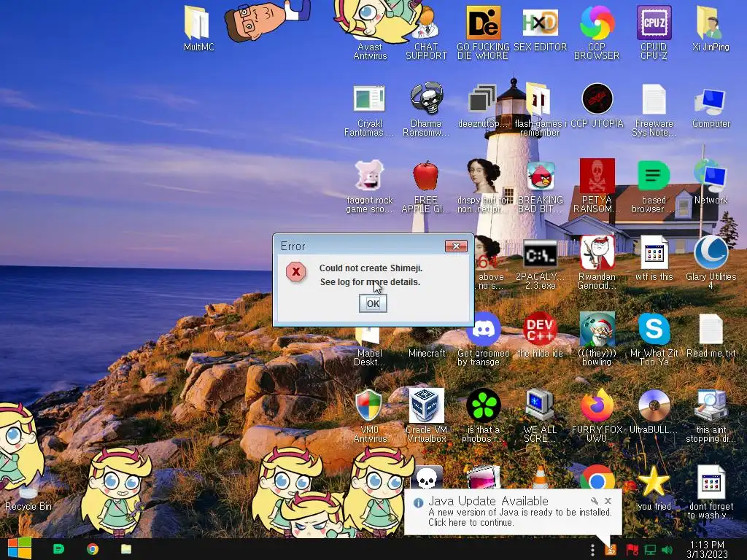Click the Java Update Available notification text

519,517
